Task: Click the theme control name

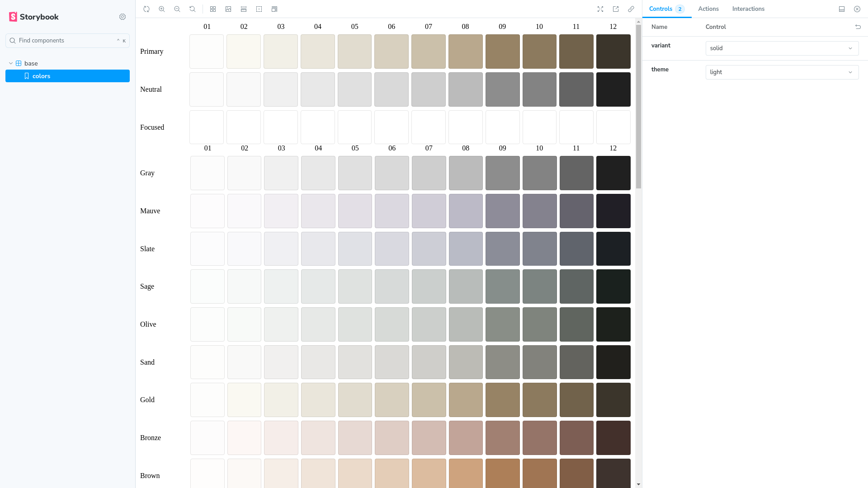Action: click(660, 70)
